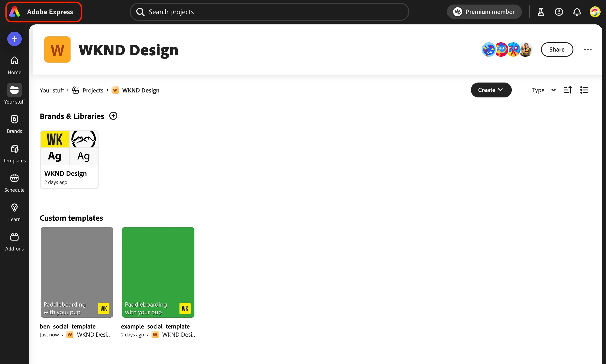
Task: Open the three-dot more options menu
Action: tap(588, 50)
